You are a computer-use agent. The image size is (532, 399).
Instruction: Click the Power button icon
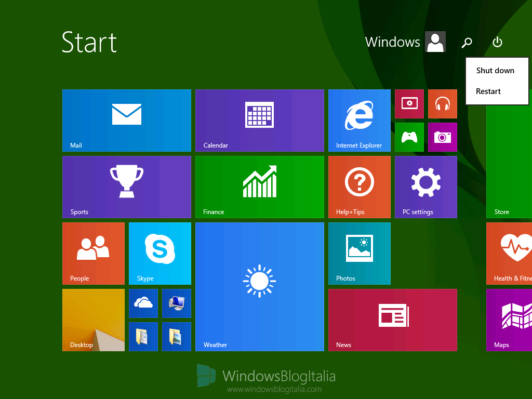(x=497, y=42)
